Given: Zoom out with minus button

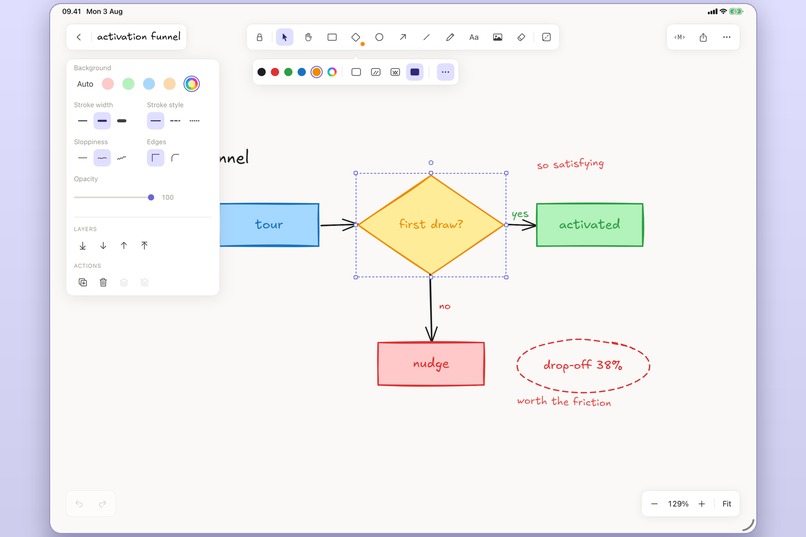Looking at the screenshot, I should pyautogui.click(x=654, y=504).
